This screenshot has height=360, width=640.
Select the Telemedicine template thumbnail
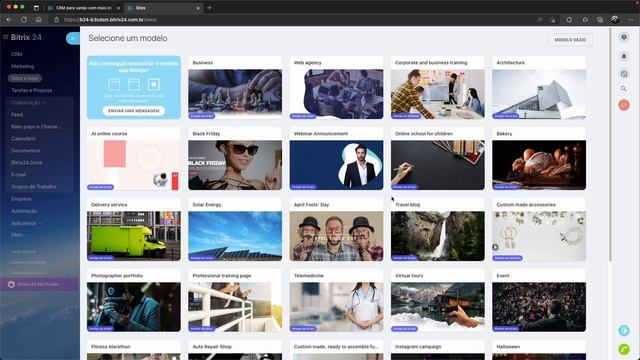(336, 307)
